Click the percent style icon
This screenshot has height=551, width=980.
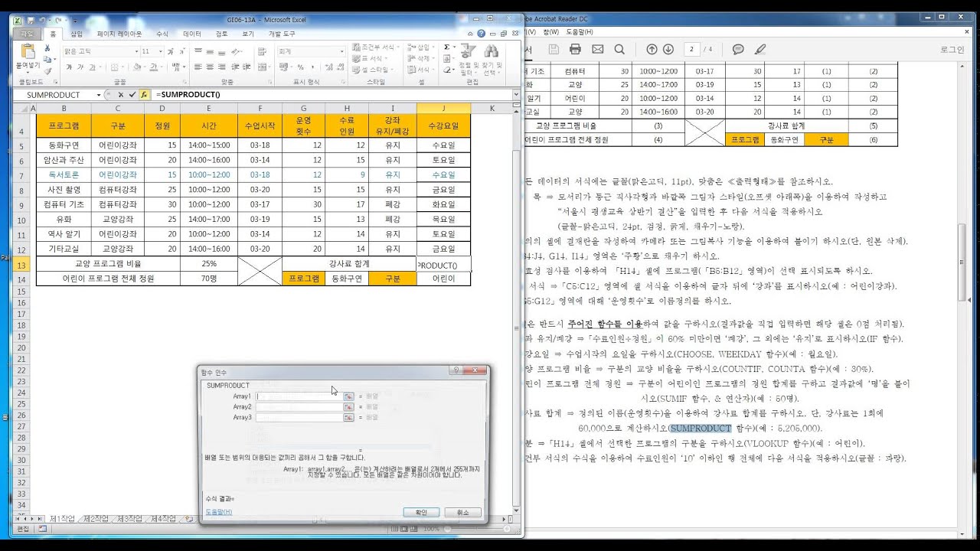click(300, 67)
